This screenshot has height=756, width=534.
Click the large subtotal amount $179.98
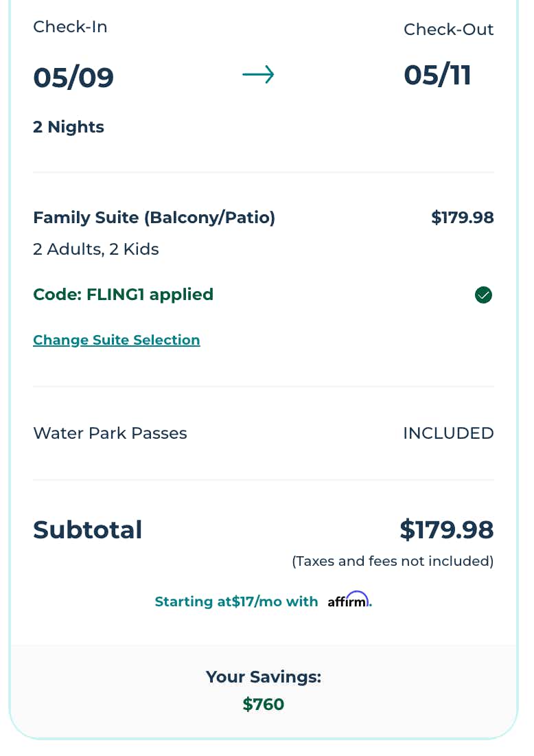tap(446, 529)
